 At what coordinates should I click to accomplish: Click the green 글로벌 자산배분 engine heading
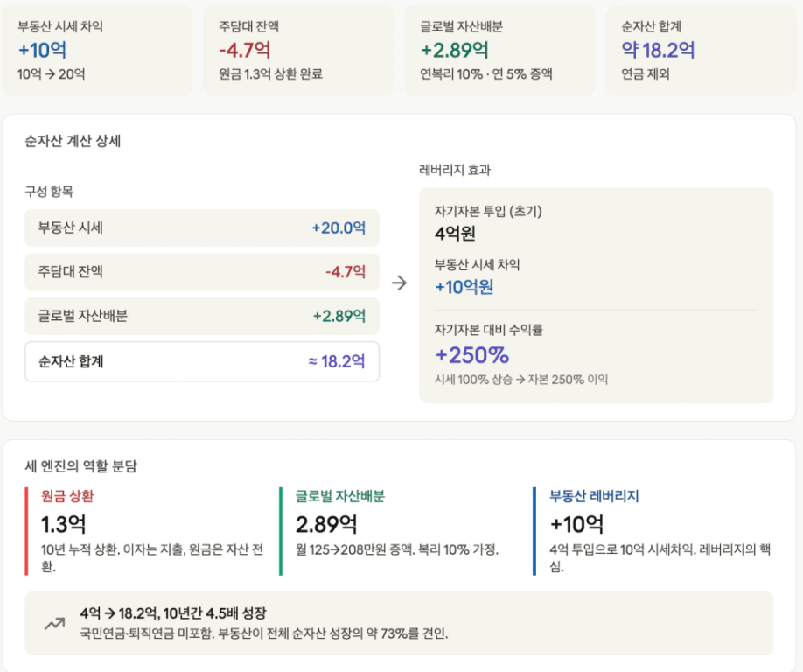(x=340, y=496)
